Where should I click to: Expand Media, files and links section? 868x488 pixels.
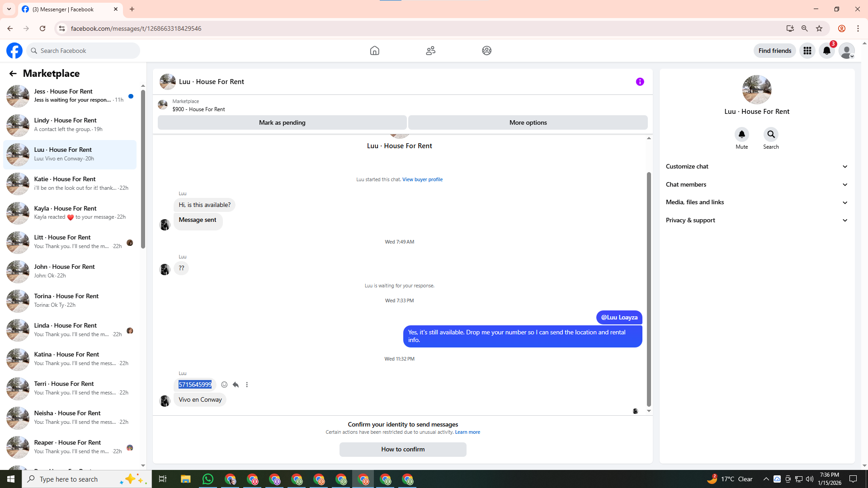tap(756, 202)
